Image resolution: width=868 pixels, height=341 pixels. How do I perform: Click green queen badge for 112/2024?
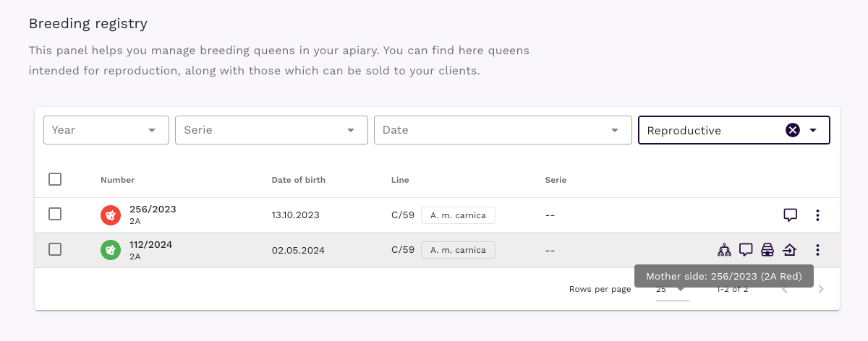click(x=111, y=250)
